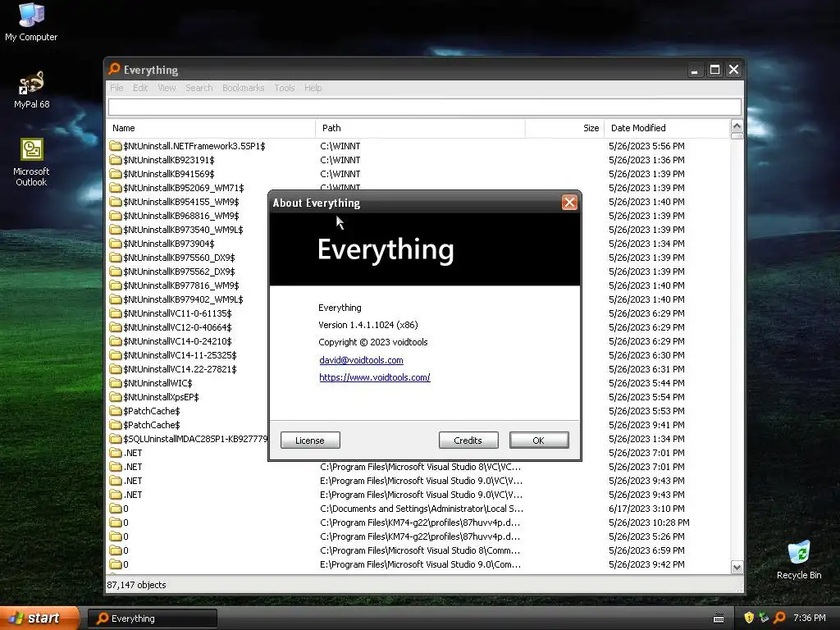Select folder icon for $NtUninstallKB923191$
Viewport: 840px width, 630px height.
click(x=115, y=160)
